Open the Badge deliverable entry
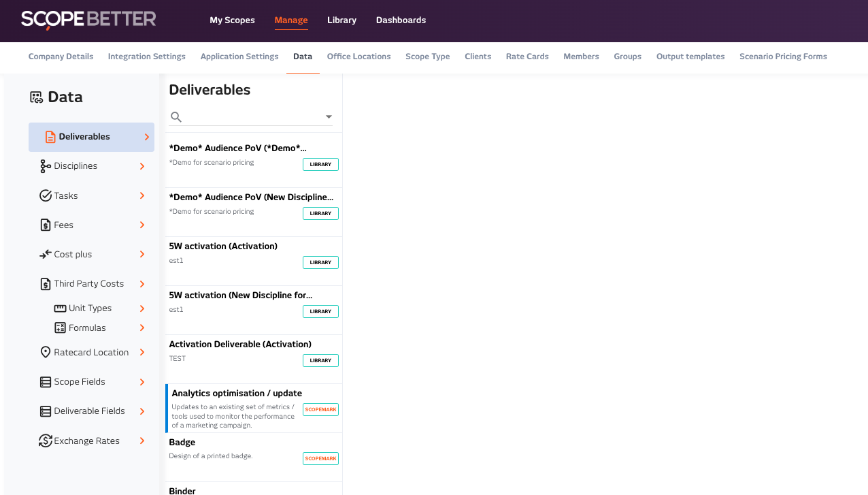Screen dimensions: 868x495 [231, 449]
